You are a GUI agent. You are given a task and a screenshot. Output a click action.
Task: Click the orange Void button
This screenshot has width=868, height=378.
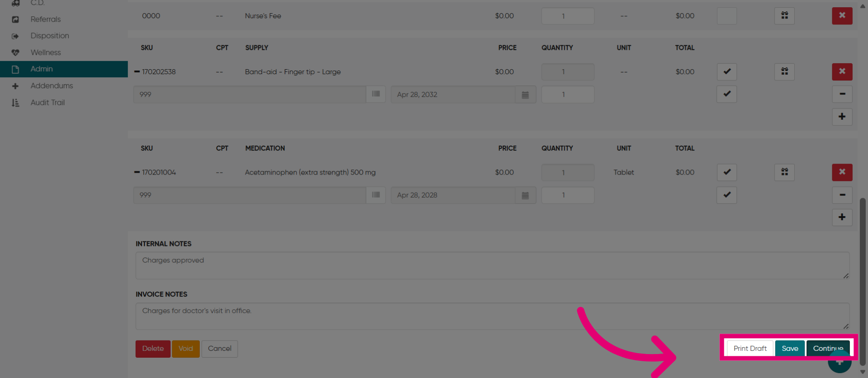(186, 349)
